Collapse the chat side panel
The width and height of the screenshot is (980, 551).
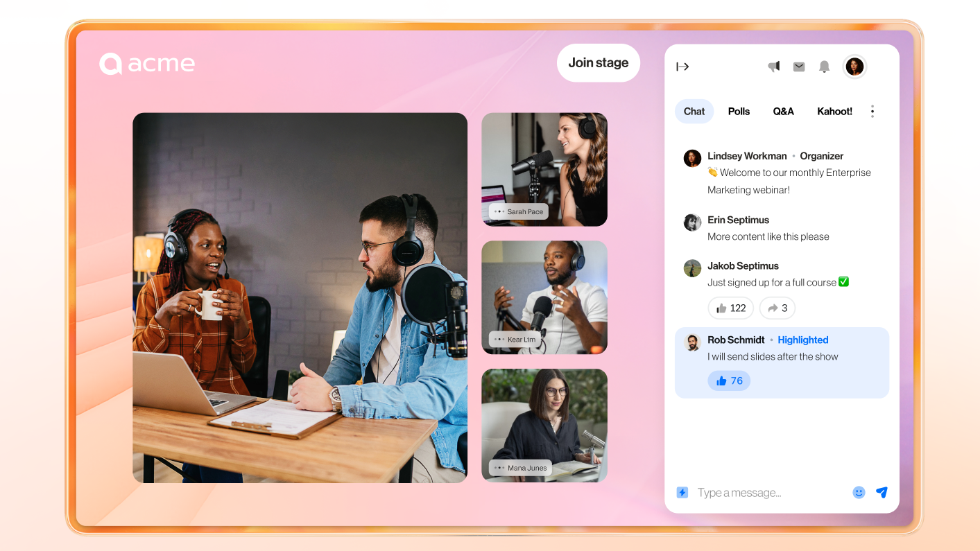tap(682, 67)
